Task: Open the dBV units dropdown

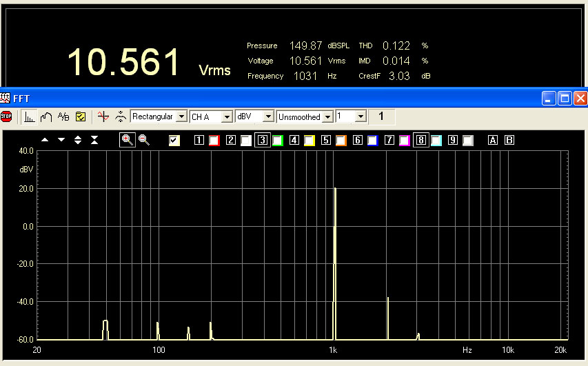Action: tap(270, 116)
